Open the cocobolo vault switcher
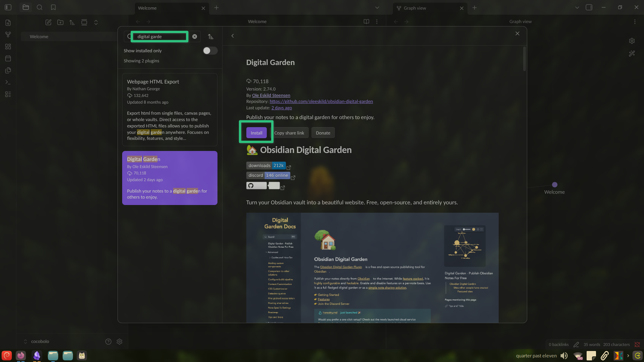644x362 pixels. (36, 341)
